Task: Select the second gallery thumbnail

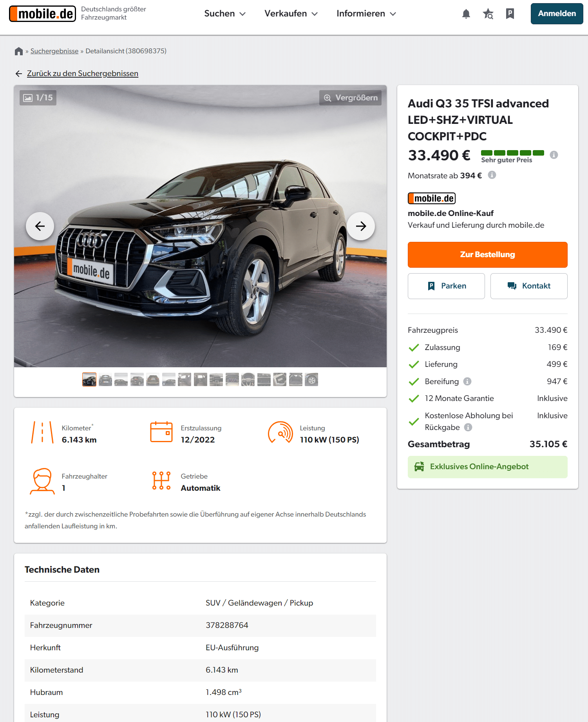Action: (105, 379)
